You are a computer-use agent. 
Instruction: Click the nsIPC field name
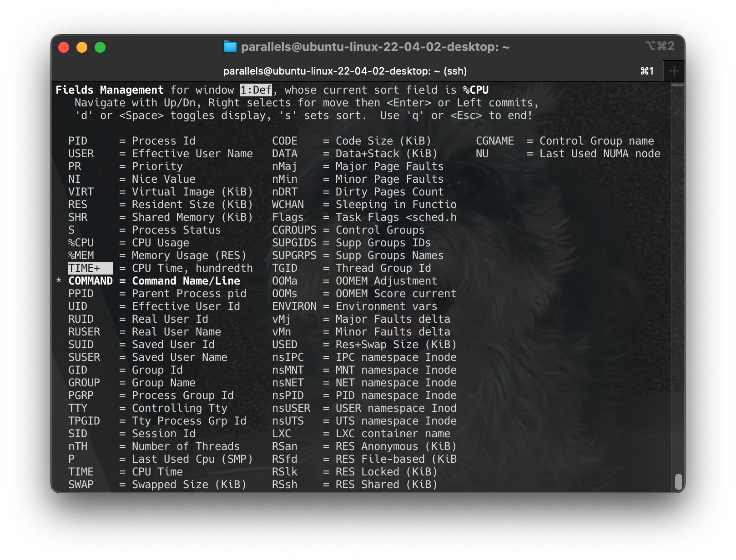[x=288, y=357]
